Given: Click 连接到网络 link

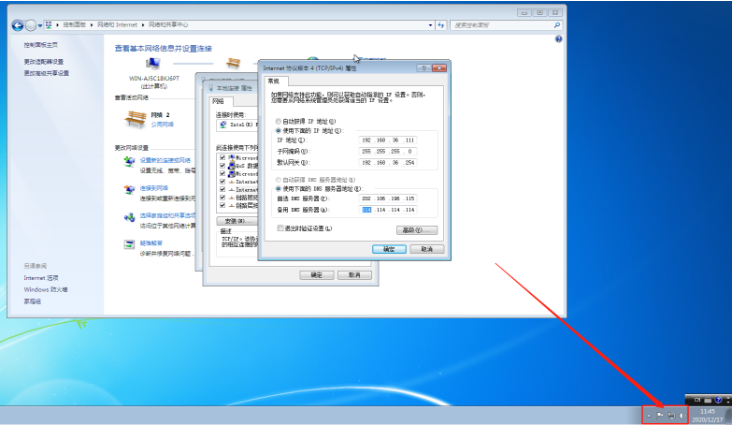Looking at the screenshot, I should click(x=154, y=188).
